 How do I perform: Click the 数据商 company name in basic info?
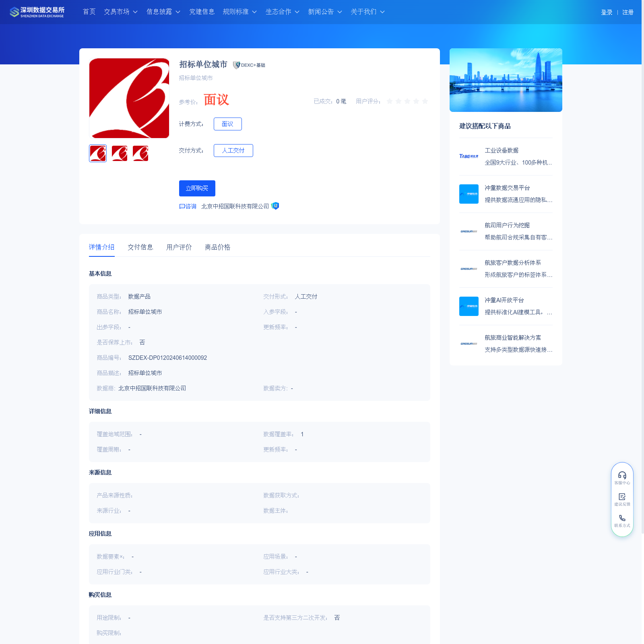[x=152, y=388]
